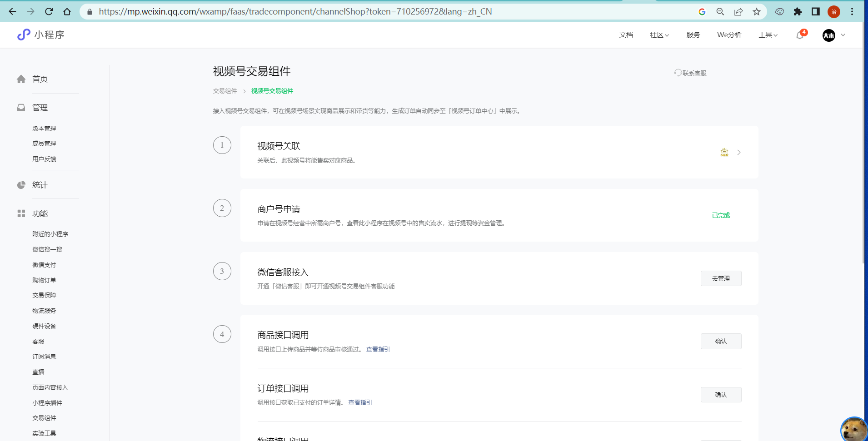The width and height of the screenshot is (868, 441).
Task: Open 用户反馈 in the sidebar
Action: coord(44,159)
